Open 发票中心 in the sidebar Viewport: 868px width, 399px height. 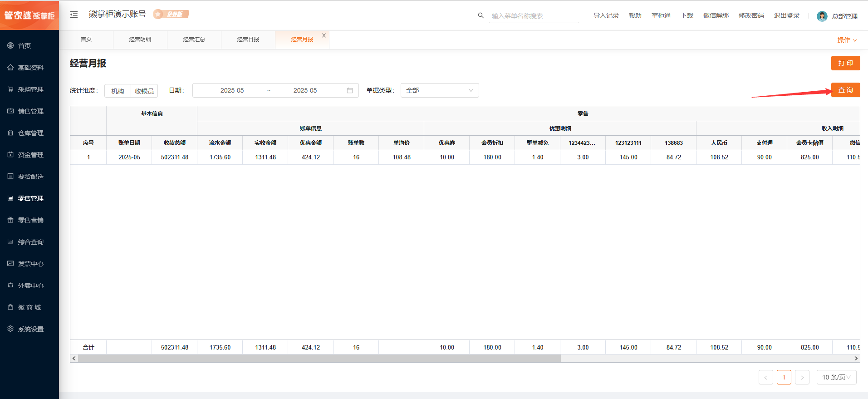[x=30, y=264]
